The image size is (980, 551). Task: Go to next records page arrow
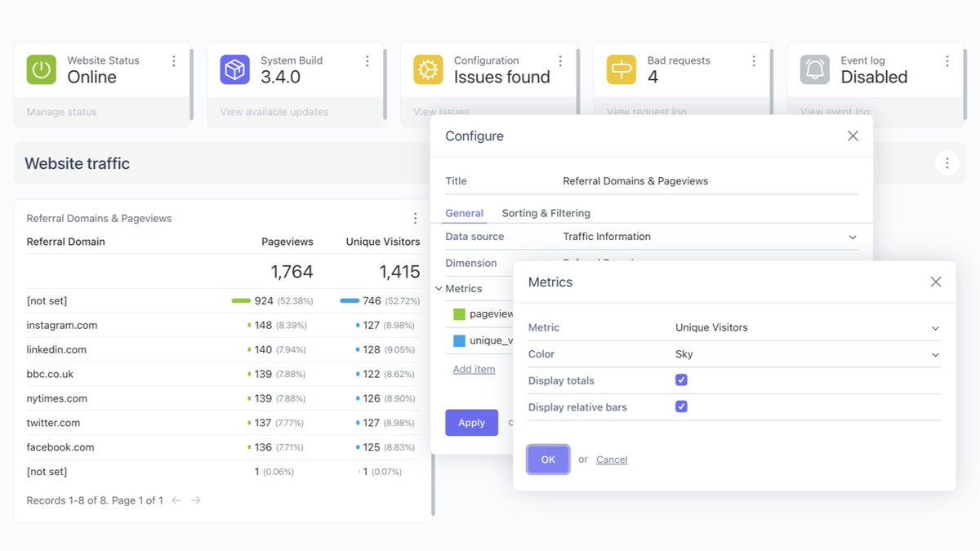coord(196,500)
